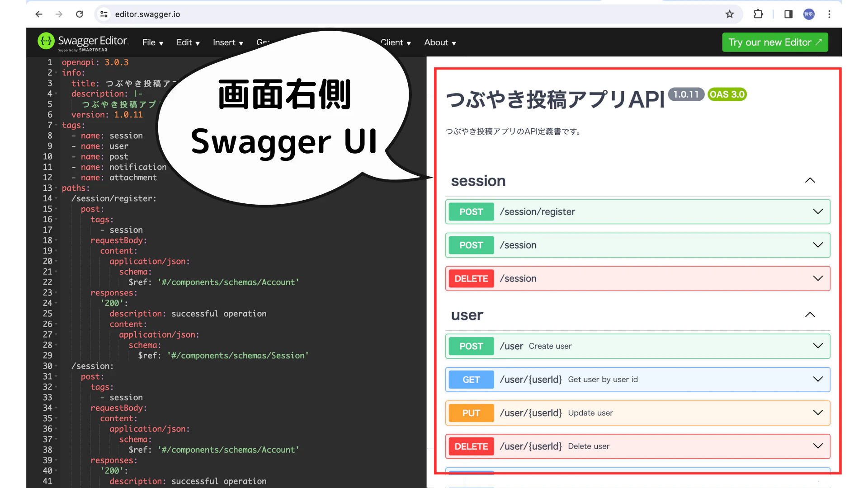The width and height of the screenshot is (868, 488).
Task: Click the '- name: post' code line
Action: (x=100, y=156)
